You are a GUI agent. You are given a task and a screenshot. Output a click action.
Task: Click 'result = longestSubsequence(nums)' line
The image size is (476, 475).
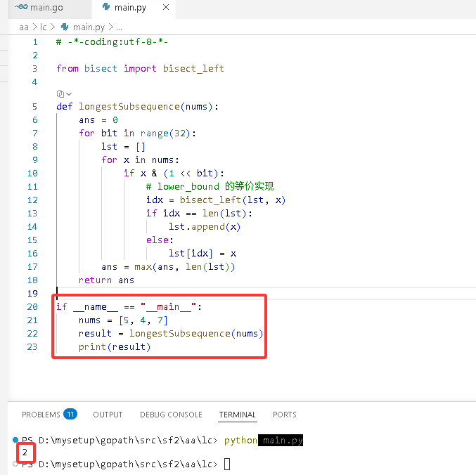pyautogui.click(x=171, y=333)
